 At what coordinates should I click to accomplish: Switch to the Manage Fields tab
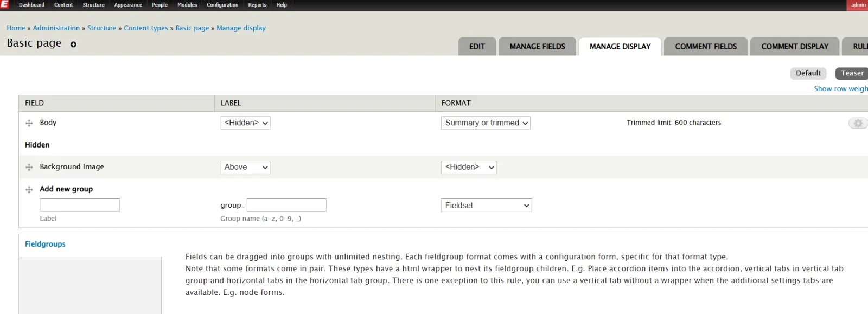pos(537,47)
